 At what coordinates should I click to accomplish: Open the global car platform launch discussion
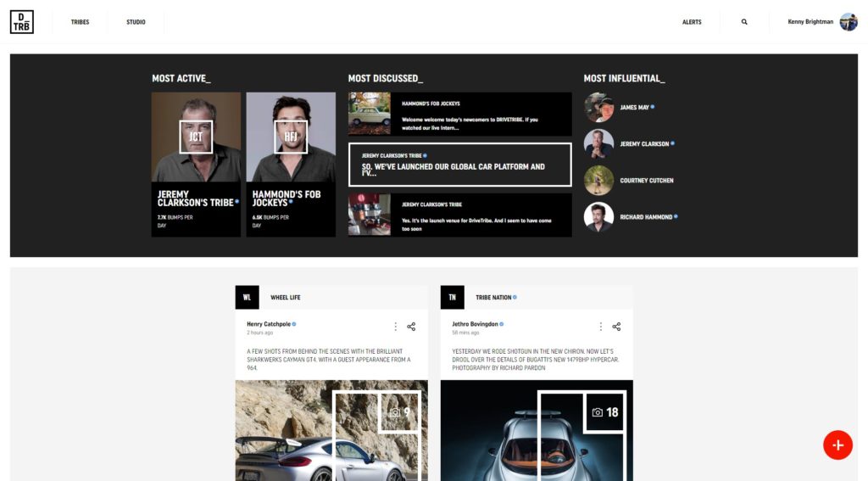[x=459, y=165]
